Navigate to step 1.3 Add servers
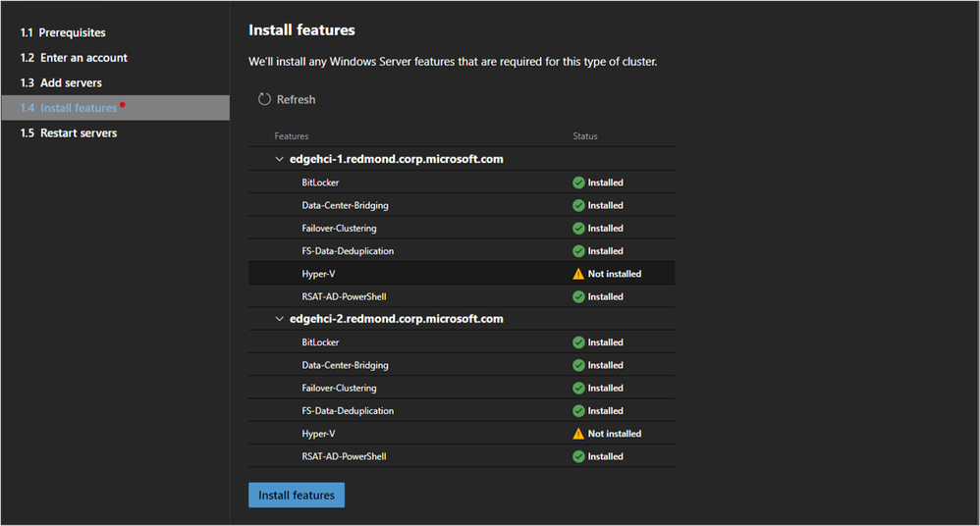 pyautogui.click(x=61, y=82)
